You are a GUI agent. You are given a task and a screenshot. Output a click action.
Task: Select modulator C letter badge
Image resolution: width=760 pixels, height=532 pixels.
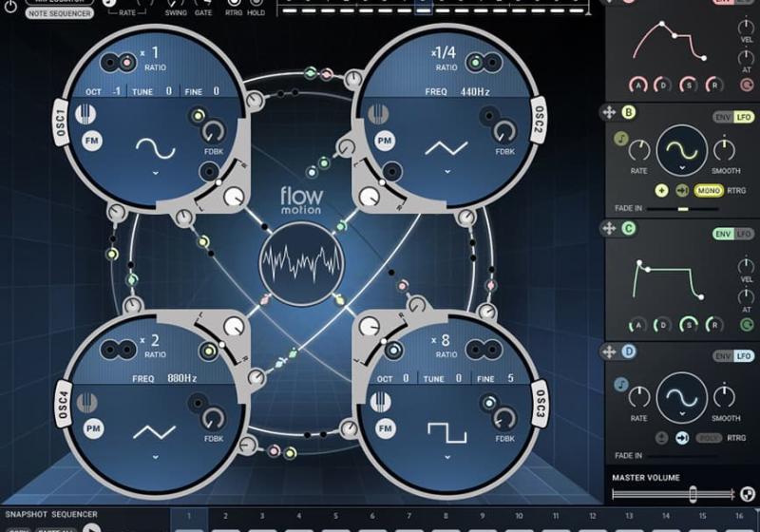click(x=629, y=228)
